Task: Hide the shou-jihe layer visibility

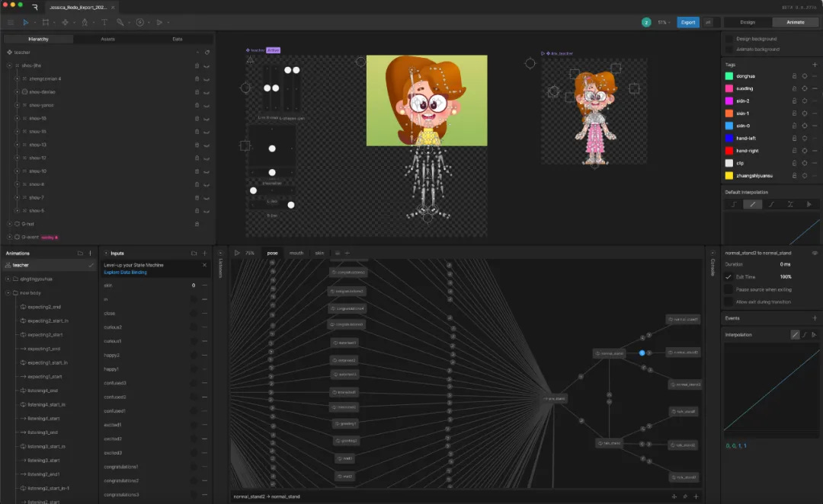Action: (207, 66)
